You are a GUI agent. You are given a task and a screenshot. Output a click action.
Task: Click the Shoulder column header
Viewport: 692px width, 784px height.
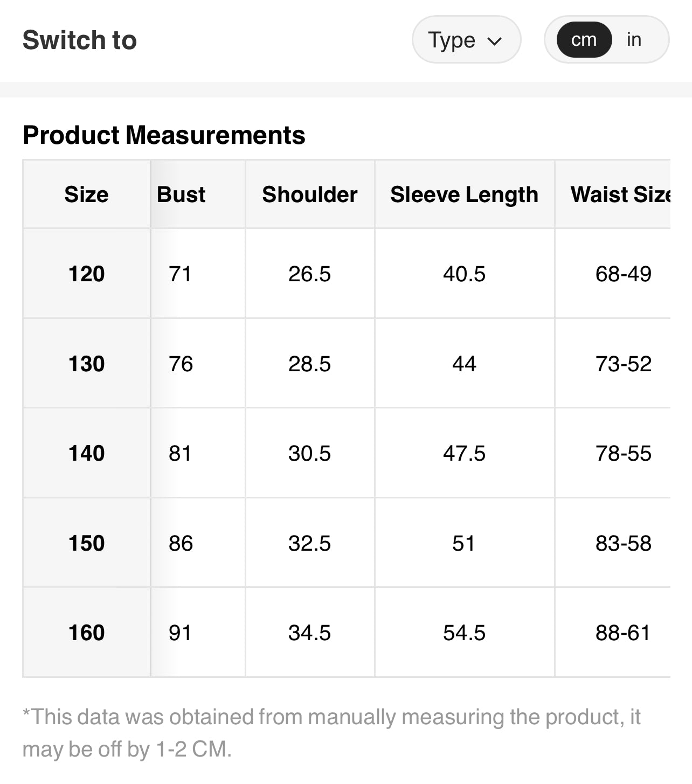tap(309, 195)
